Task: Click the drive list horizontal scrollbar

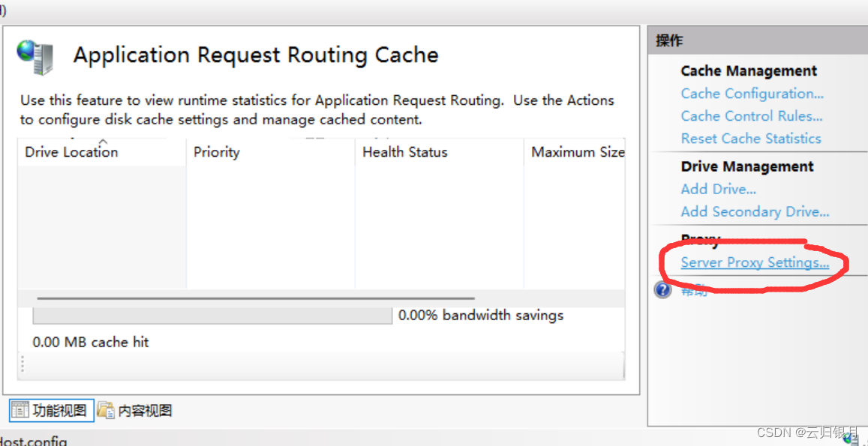Action: [x=254, y=298]
